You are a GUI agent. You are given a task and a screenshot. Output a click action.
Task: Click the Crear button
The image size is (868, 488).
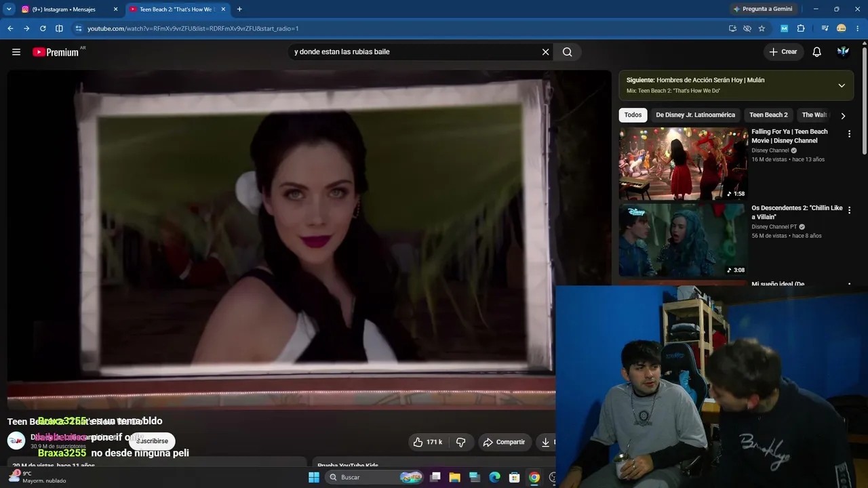click(x=783, y=52)
